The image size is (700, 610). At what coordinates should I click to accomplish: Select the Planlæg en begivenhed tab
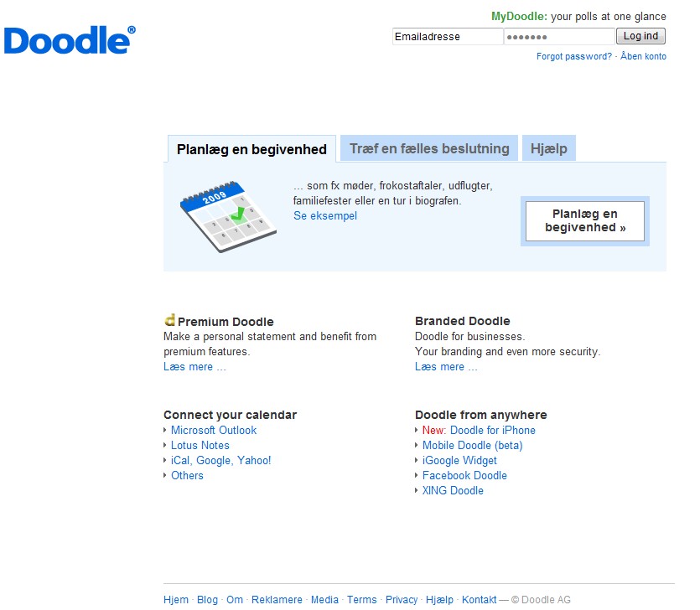coord(251,150)
